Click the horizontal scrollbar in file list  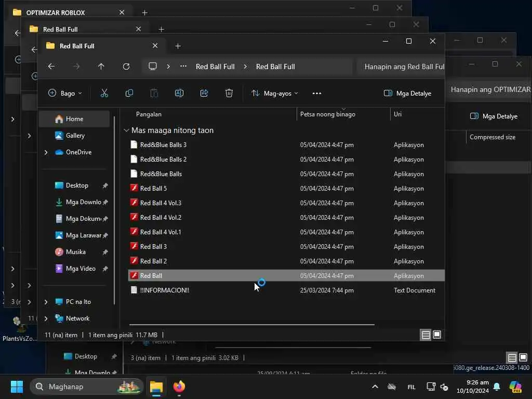click(x=252, y=325)
